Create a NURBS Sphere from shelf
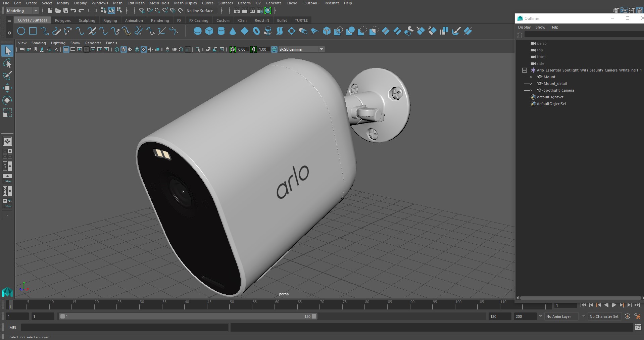The image size is (644, 340). pos(198,31)
